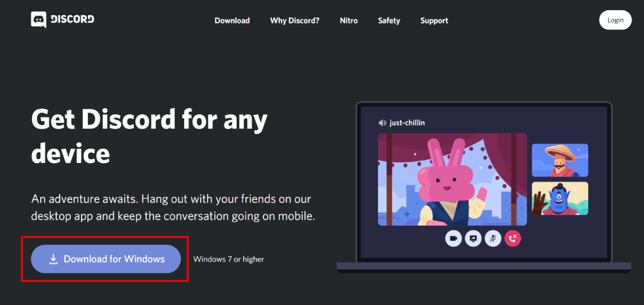Click the "Get Discord for any device" heading

[x=149, y=136]
